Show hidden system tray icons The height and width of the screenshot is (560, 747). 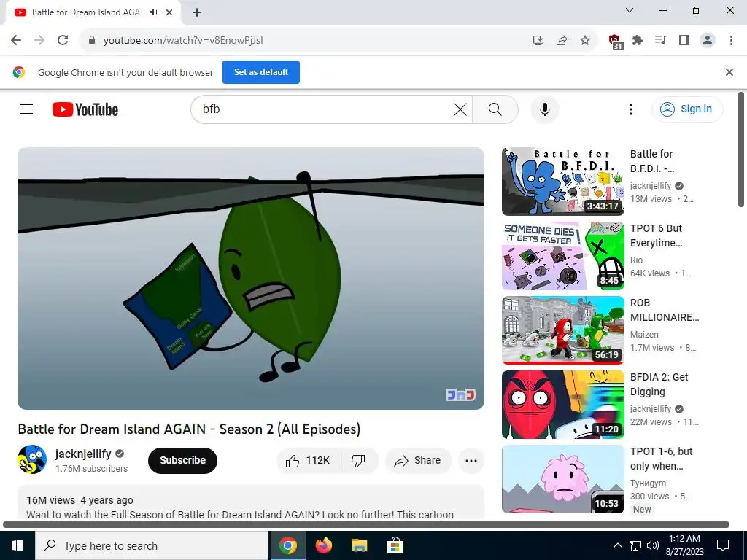tap(617, 545)
